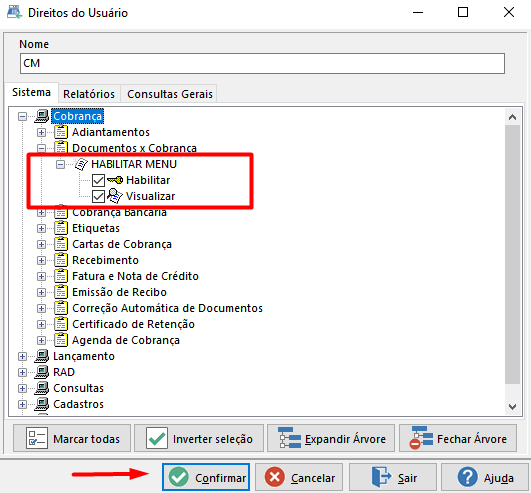
Task: Expand the Emissão de Recibo node
Action: [x=41, y=293]
